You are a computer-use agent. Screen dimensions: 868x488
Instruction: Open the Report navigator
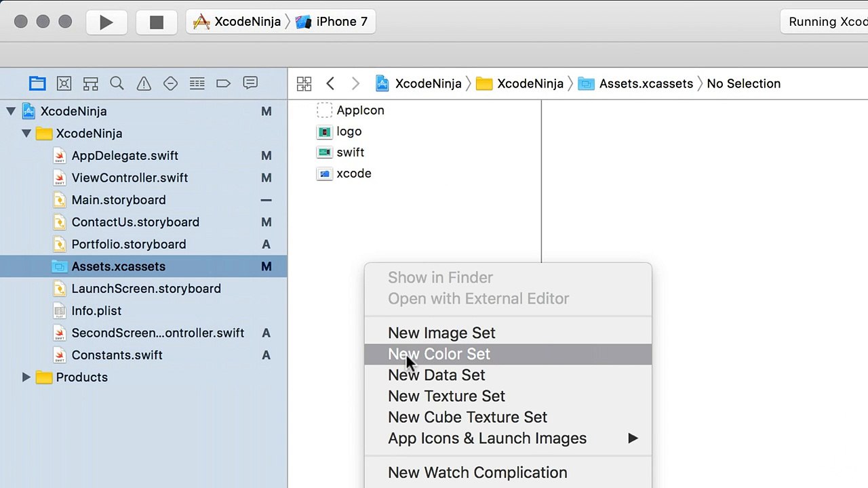point(250,83)
